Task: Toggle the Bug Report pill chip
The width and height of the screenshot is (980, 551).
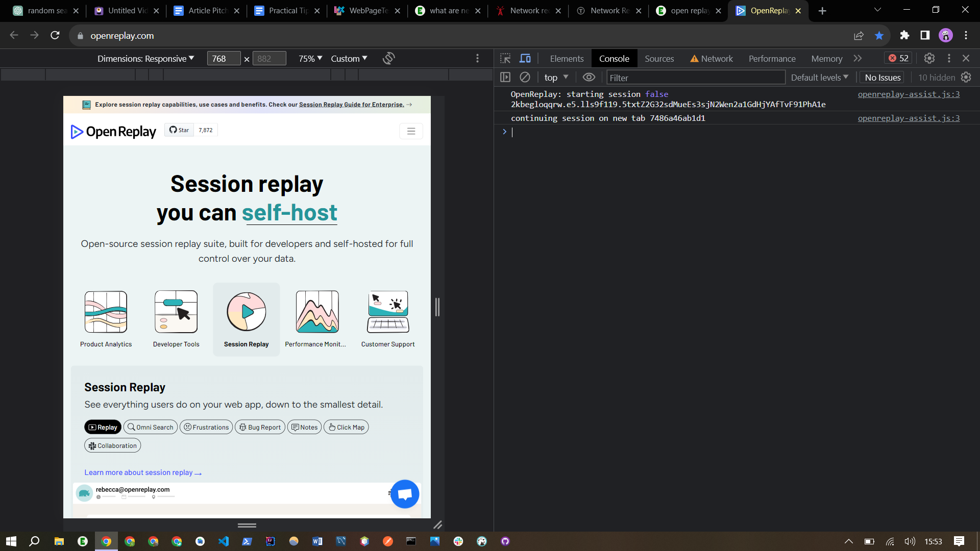Action: pos(260,427)
